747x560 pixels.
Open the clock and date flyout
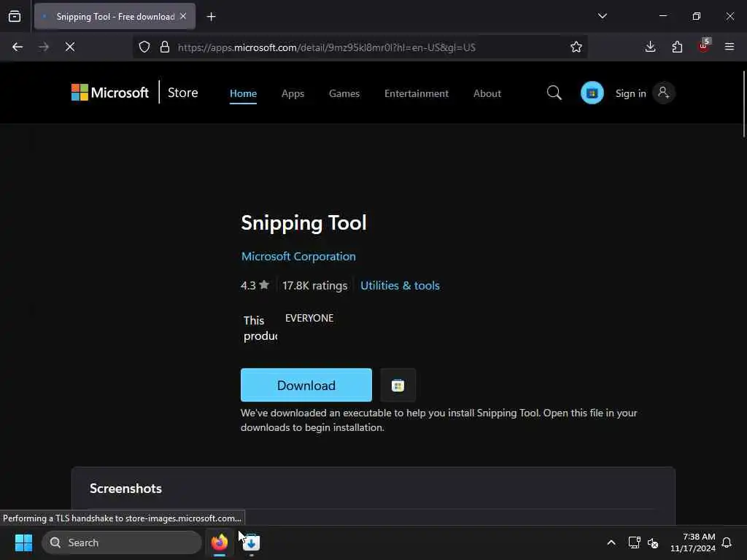(x=693, y=542)
